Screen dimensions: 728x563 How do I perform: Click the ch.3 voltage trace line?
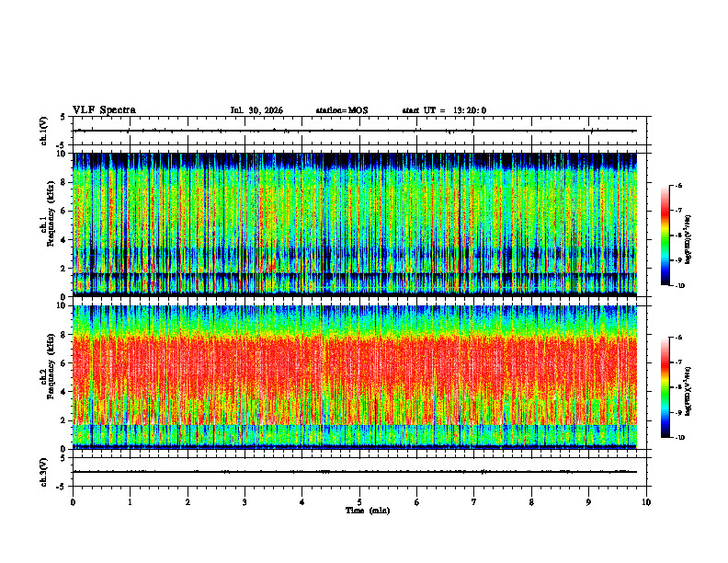pos(355,472)
